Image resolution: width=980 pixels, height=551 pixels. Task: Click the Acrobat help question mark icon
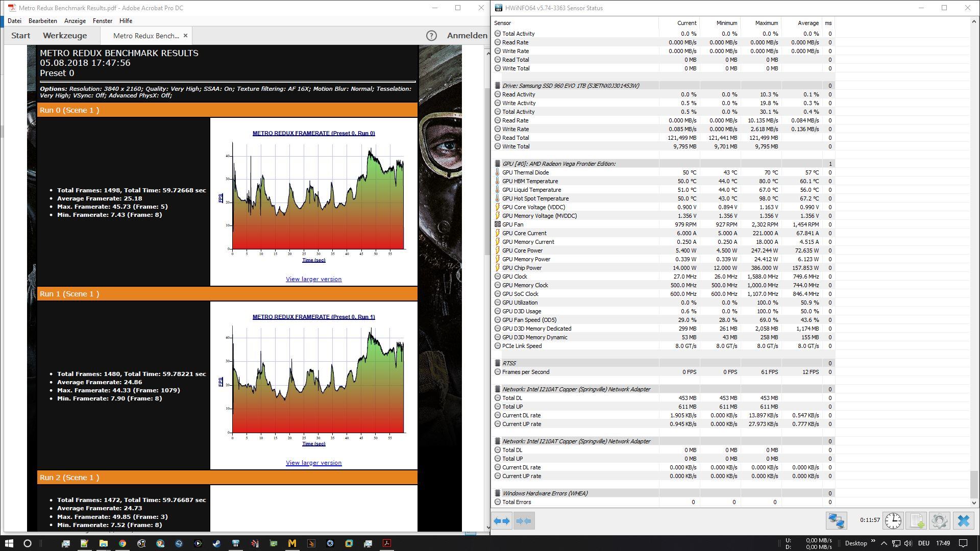click(431, 36)
